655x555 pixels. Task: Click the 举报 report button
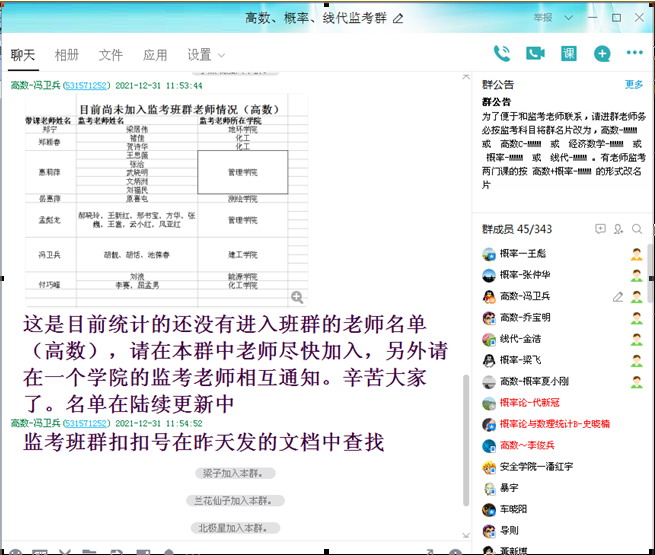click(x=542, y=18)
